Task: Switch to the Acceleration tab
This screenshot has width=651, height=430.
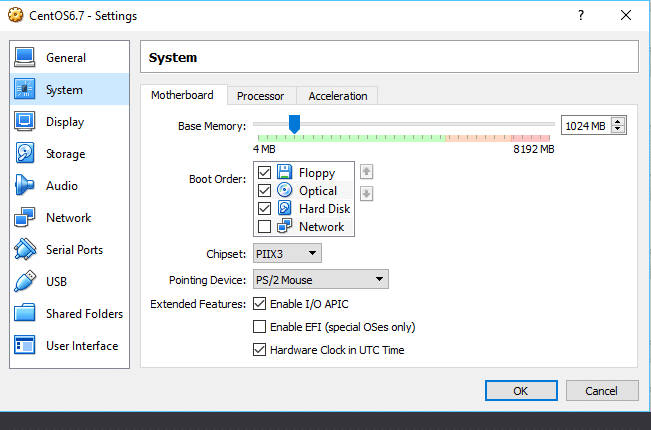Action: (337, 96)
